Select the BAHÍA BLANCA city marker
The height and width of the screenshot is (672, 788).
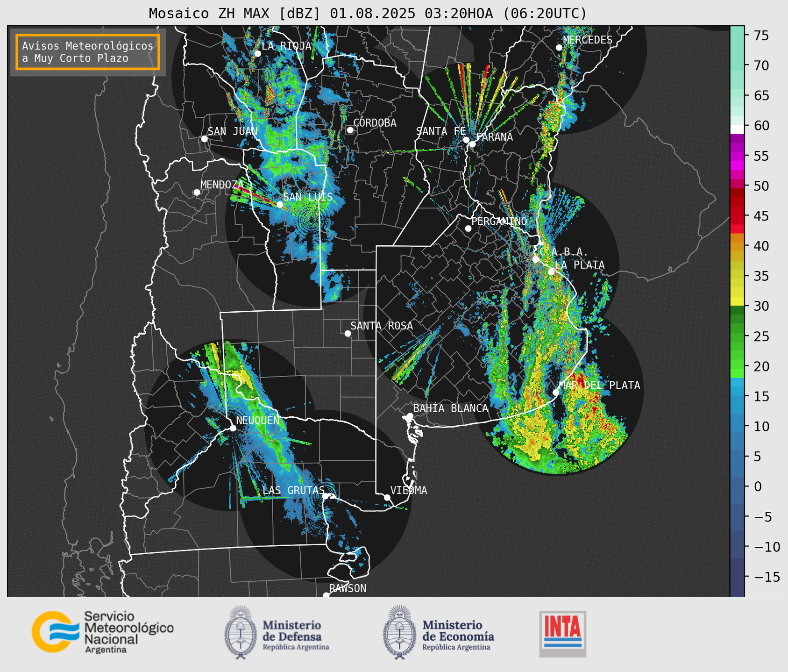point(410,416)
